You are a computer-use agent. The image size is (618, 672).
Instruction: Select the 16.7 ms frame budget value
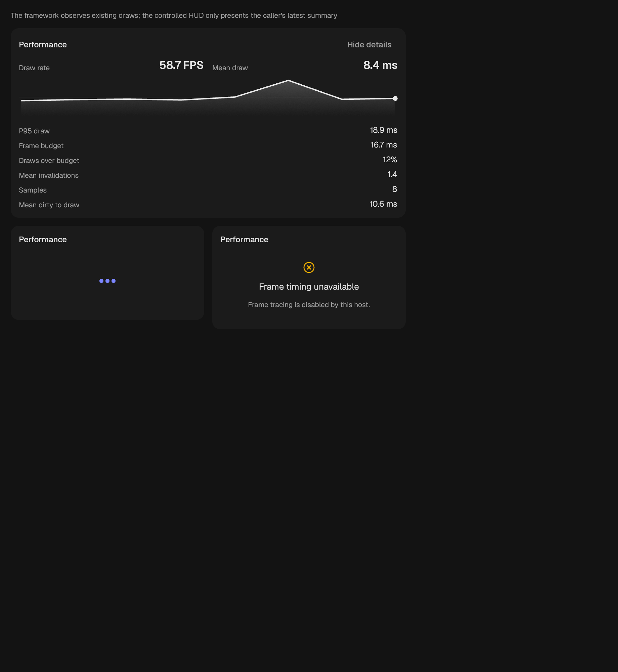click(x=384, y=145)
